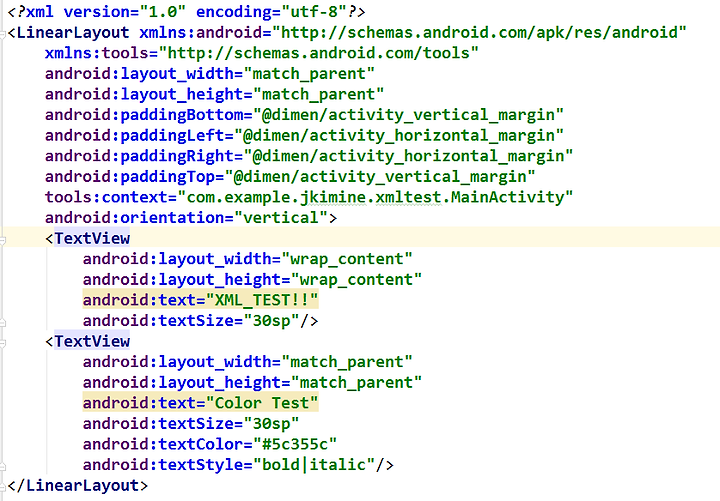The image size is (720, 501).
Task: Click layout_width="wrap_content" in first TextView
Action: click(248, 259)
